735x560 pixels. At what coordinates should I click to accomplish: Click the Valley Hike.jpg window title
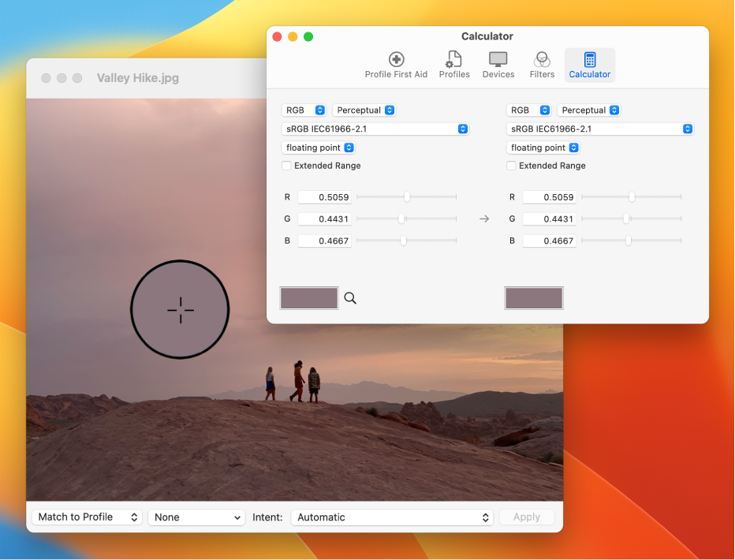pyautogui.click(x=138, y=78)
